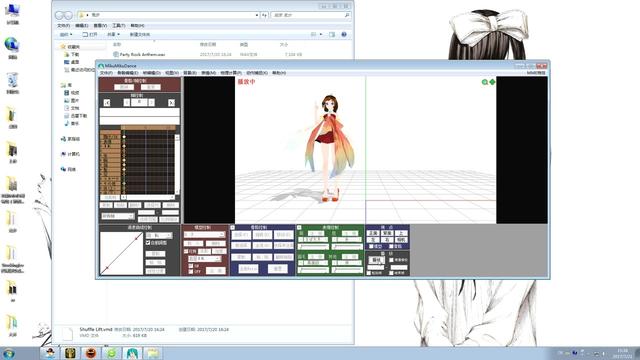Image resolution: width=640 pixels, height=360 pixels.
Task: Click the orange face icon on the taskbar
Action: tap(91, 353)
